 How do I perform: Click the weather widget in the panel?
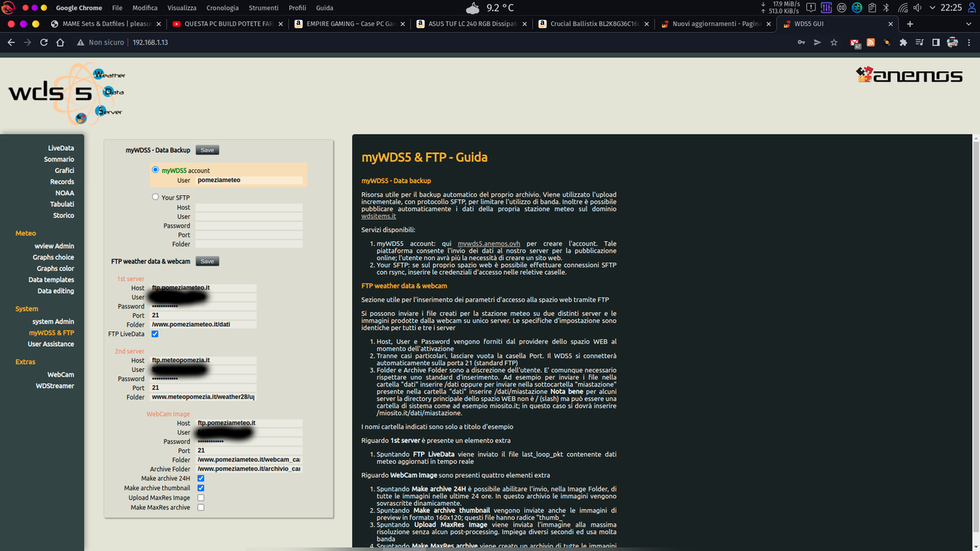click(490, 8)
